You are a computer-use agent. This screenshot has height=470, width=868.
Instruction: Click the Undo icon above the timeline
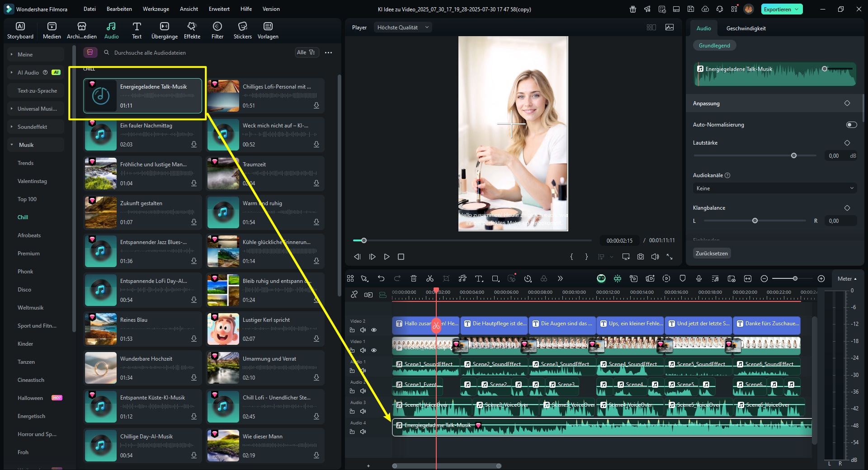(x=381, y=278)
